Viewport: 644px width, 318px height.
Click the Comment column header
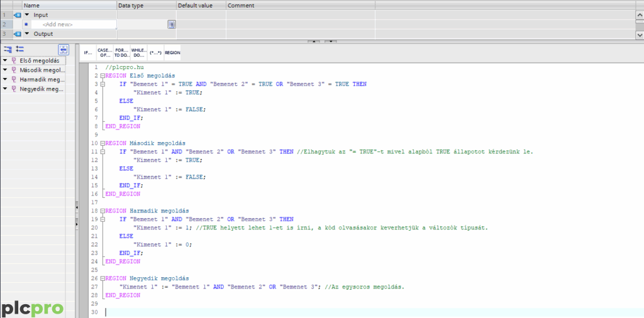(300, 6)
